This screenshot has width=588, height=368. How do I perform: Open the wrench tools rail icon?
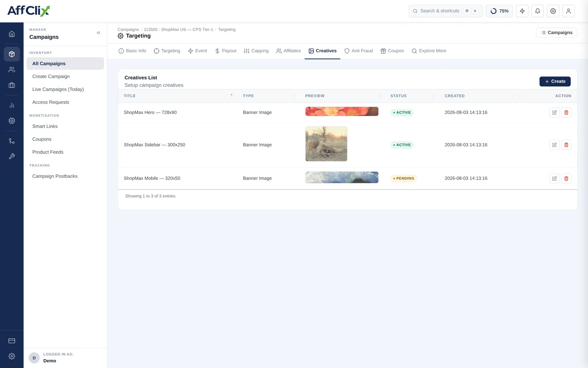tap(12, 156)
